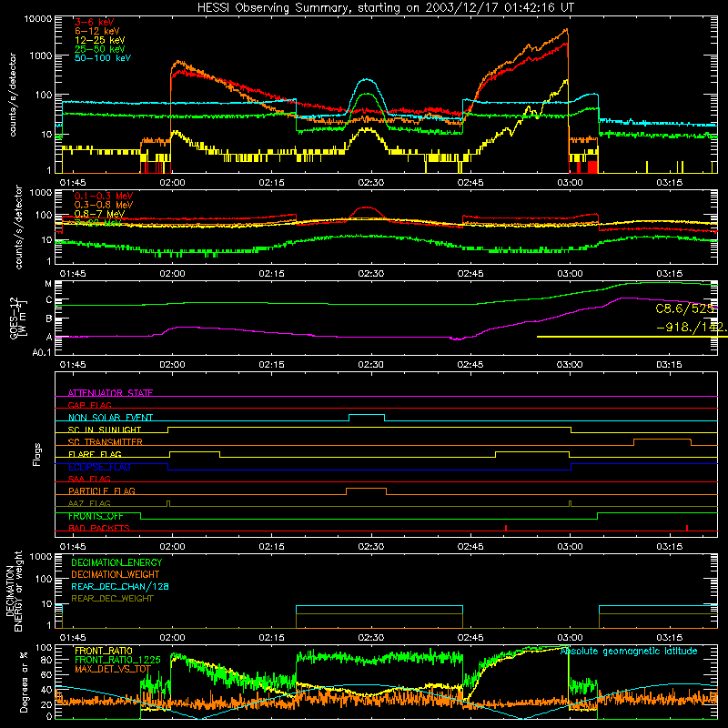Click the 03:15 time label under decimation panel

pyautogui.click(x=669, y=638)
